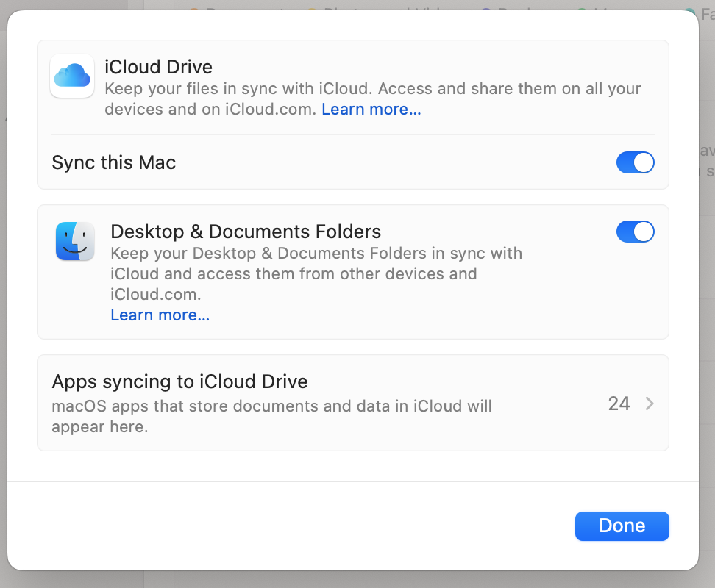Click the Keep your files in sync description
Screen dimensions: 715x588
(372, 98)
